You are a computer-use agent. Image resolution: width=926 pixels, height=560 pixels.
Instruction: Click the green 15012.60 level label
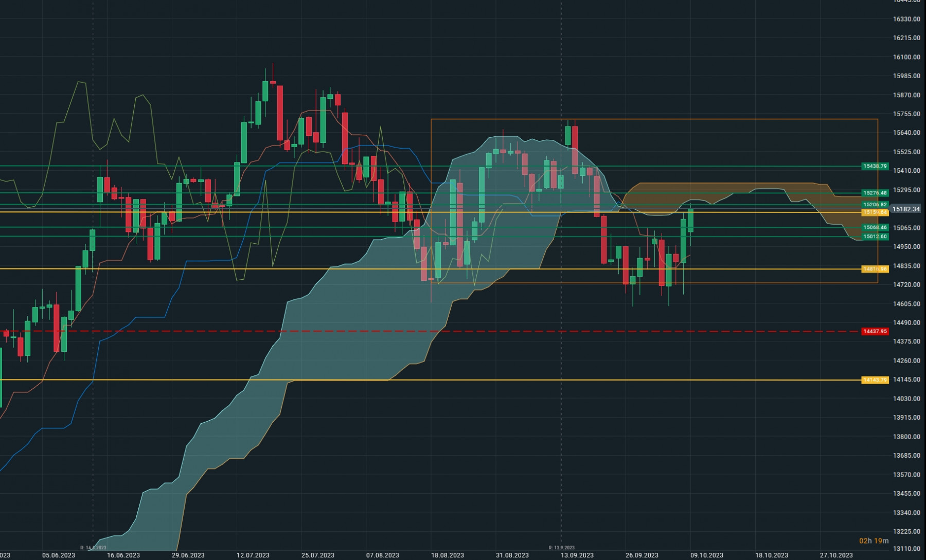[x=875, y=237]
